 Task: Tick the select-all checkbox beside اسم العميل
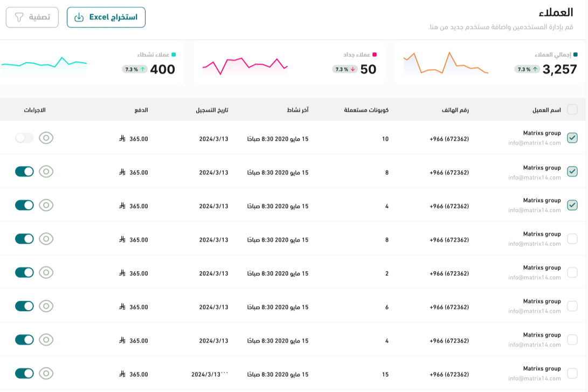pyautogui.click(x=572, y=109)
